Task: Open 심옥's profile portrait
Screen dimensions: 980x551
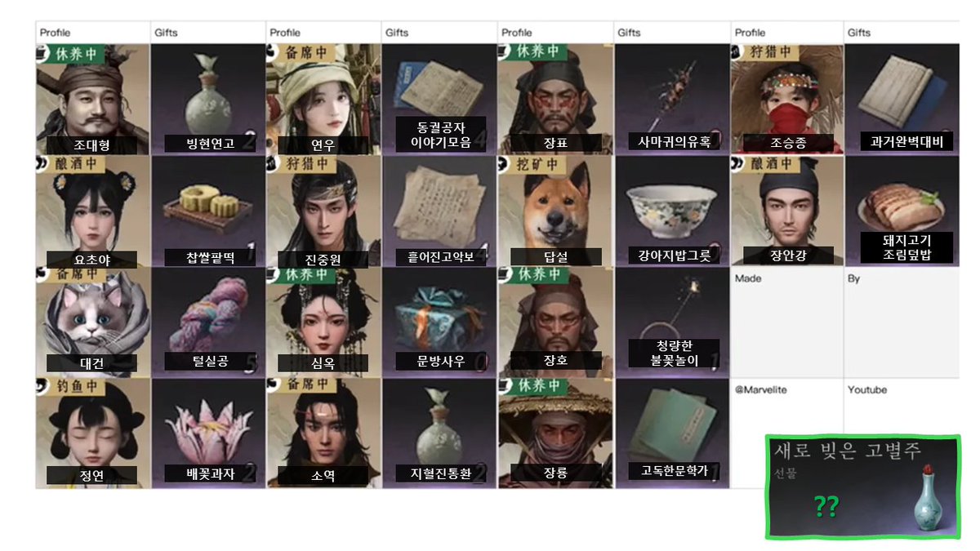Action: (323, 322)
